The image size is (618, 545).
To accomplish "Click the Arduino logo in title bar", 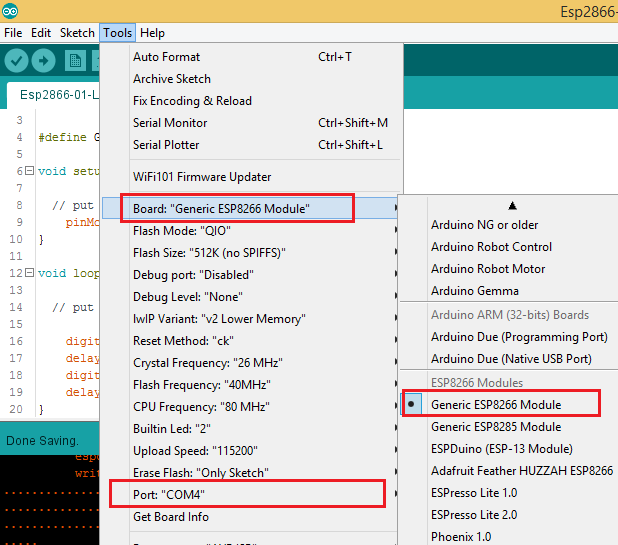I will pos(9,11).
